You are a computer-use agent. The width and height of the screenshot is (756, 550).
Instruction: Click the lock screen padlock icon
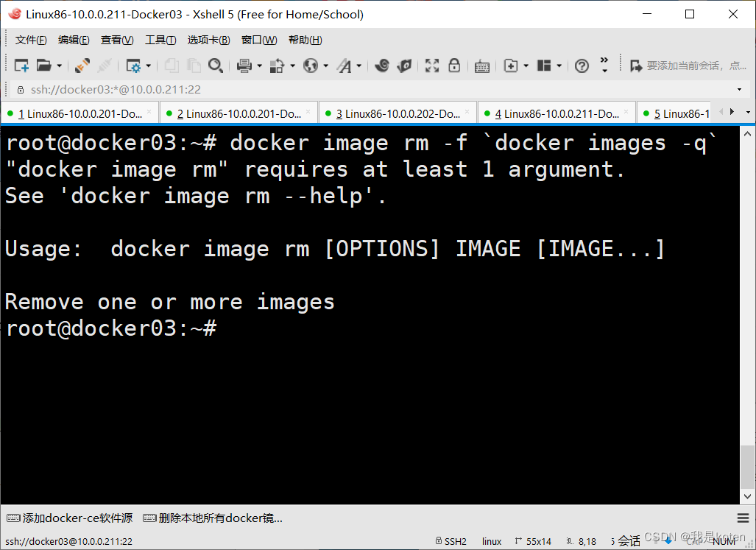[x=454, y=66]
